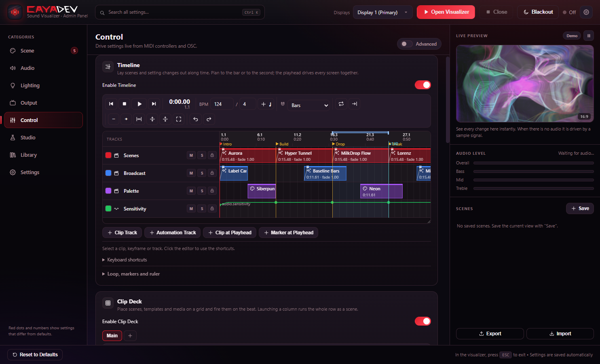
Task: Stop timeline playback
Action: click(125, 104)
